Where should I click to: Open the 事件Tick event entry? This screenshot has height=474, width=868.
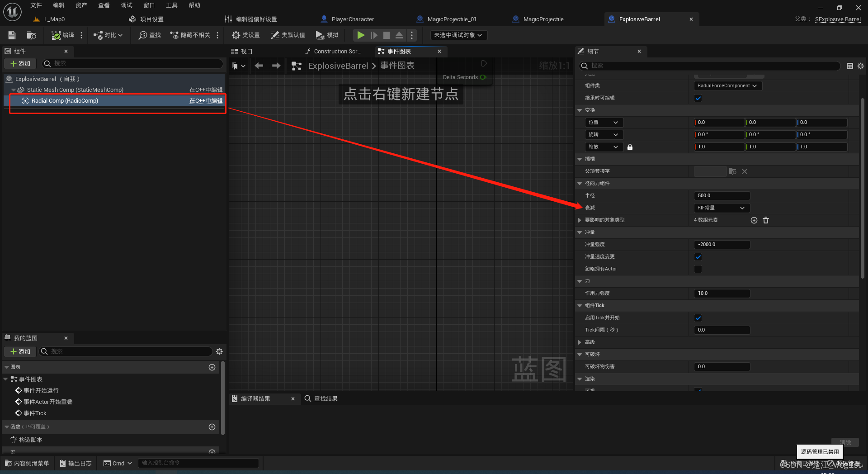click(35, 413)
